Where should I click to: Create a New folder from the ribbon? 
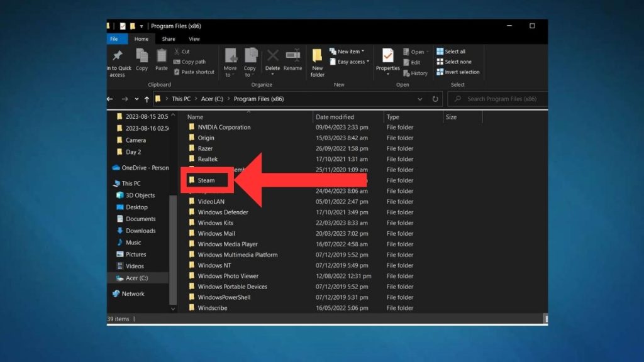[317, 62]
